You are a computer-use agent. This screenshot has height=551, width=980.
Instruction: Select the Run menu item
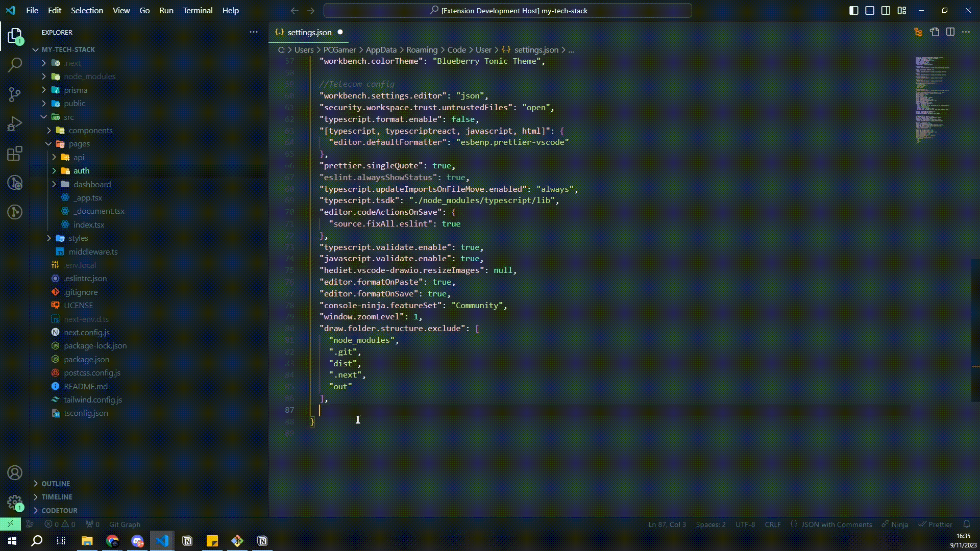pos(166,10)
